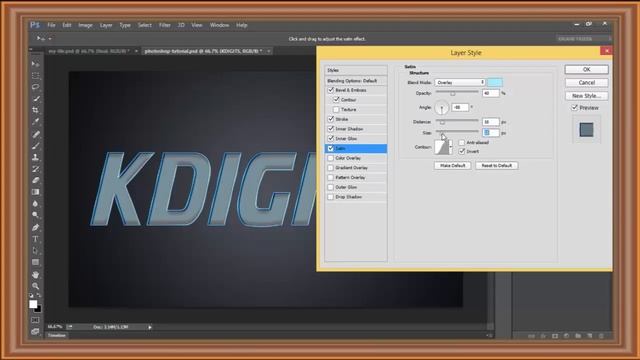Screen dimensions: 640x360
Task: Open foreground color white swatch
Action: click(33, 304)
